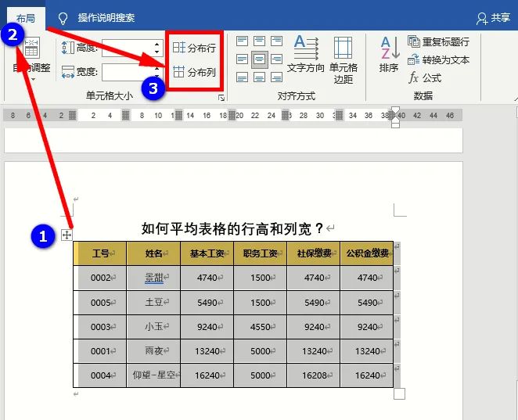Viewport: 518px width, 420px height.
Task: Click the document title 如何平均表格的行高和列宽？
Action: click(x=232, y=228)
